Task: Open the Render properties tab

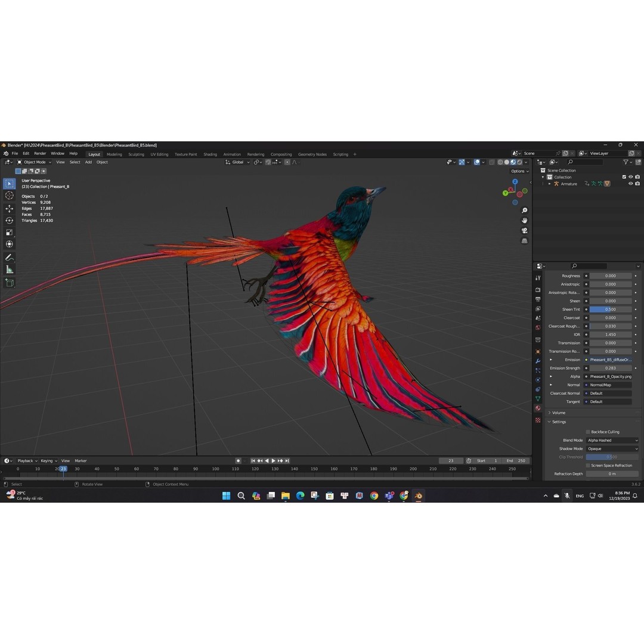Action: [x=538, y=290]
